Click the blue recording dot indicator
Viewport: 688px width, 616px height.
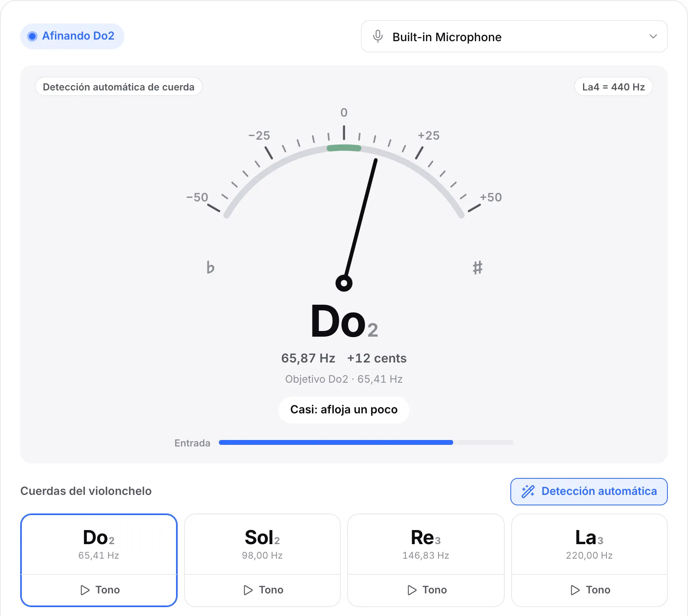tap(32, 36)
